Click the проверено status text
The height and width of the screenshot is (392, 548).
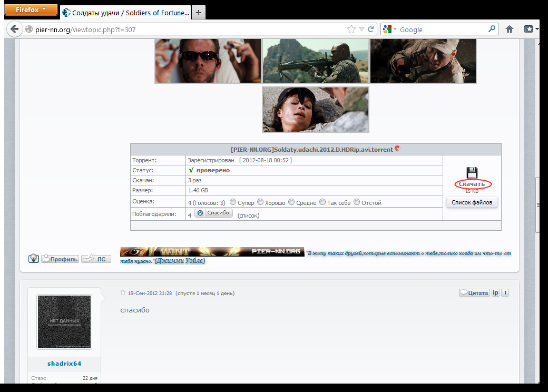point(213,170)
